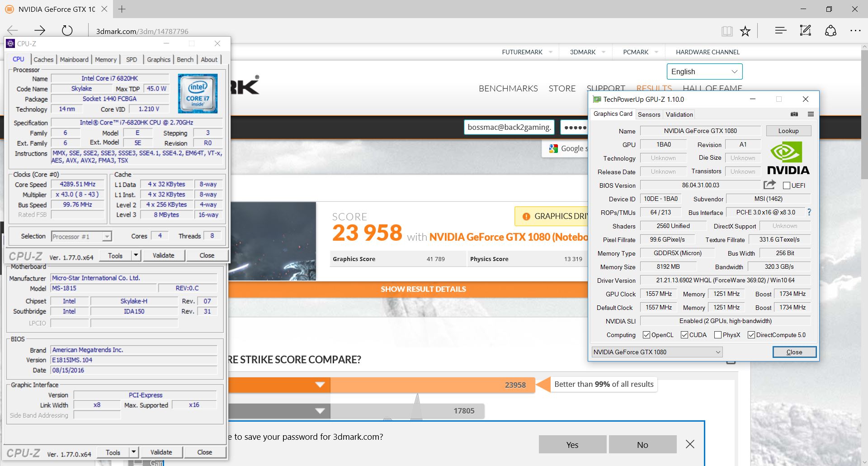The image size is (868, 466).
Task: Open the BENCHMARKS site link
Action: (508, 89)
